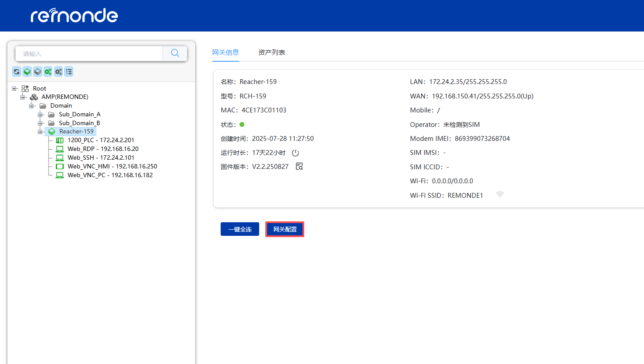
Task: Click the Wi-Fi signal icon beside REMONDE1
Action: pos(500,195)
